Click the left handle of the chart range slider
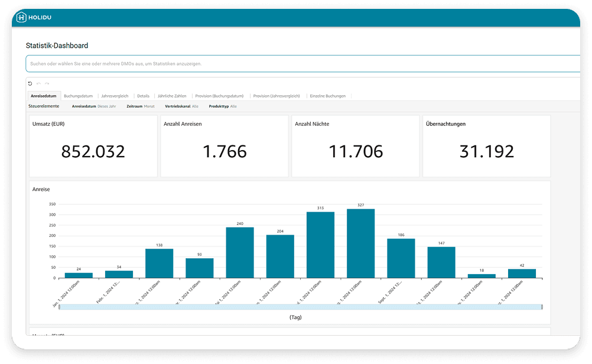 59,307
